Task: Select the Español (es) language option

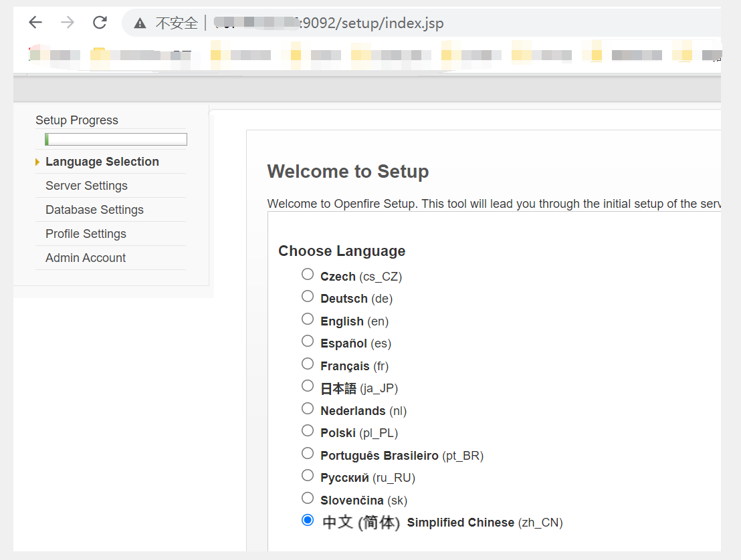Action: 308,341
